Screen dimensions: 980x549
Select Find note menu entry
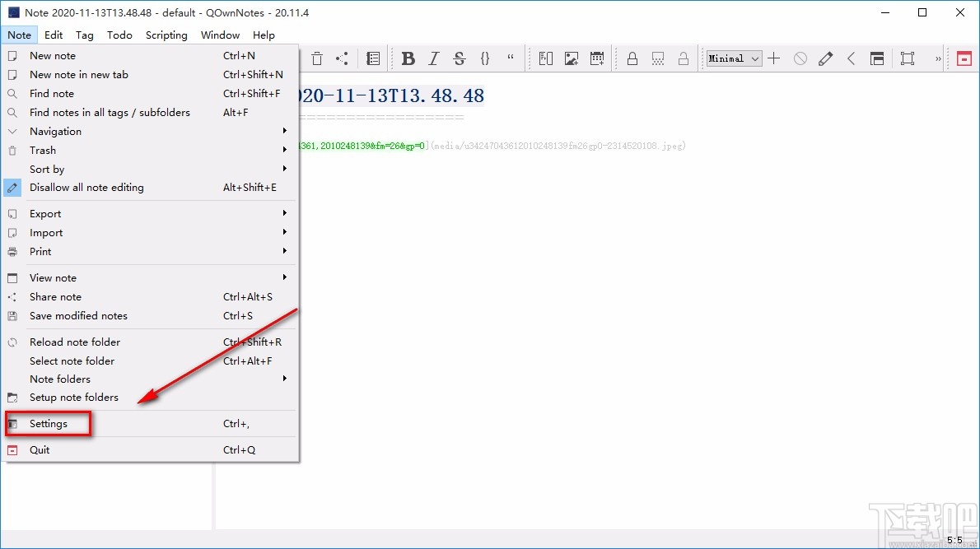150,93
